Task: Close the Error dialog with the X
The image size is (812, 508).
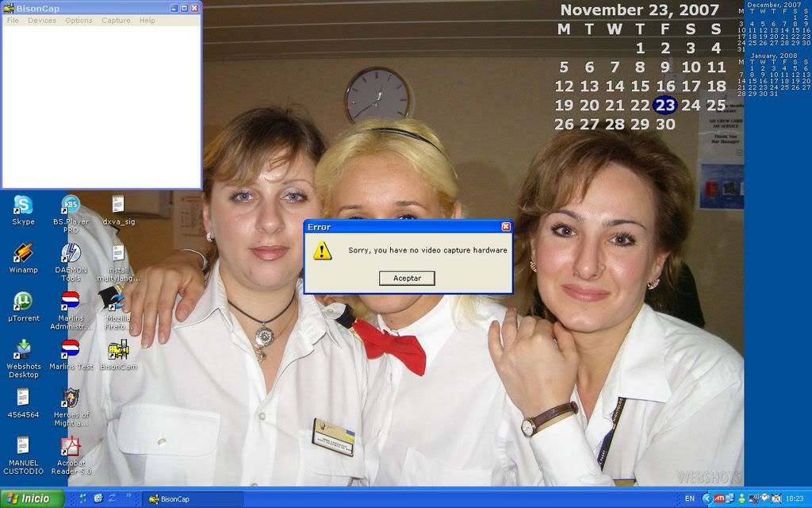Action: [x=506, y=227]
